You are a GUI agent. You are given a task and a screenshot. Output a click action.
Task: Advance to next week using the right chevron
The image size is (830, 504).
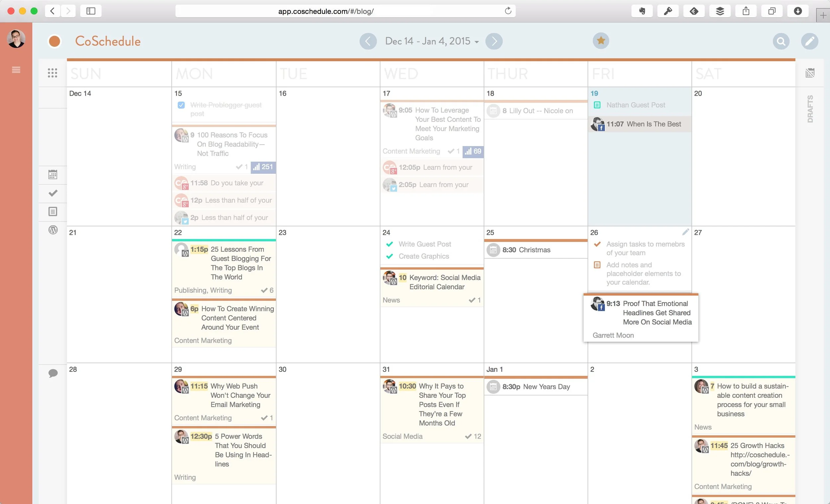494,41
